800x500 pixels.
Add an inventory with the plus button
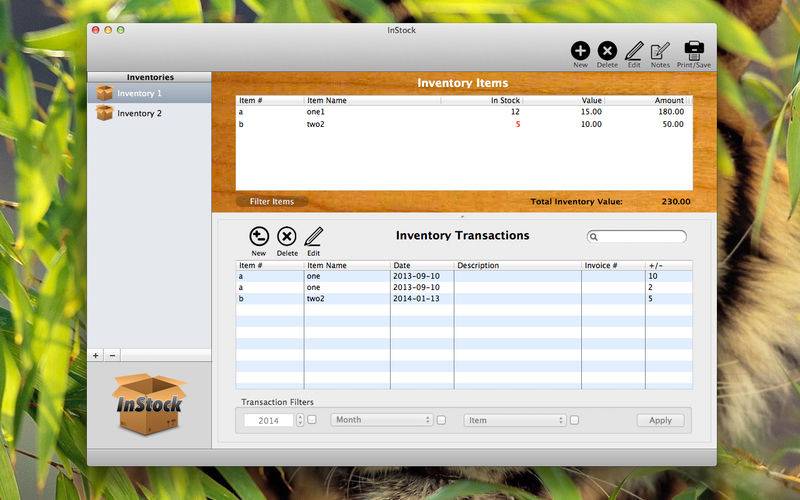click(96, 355)
